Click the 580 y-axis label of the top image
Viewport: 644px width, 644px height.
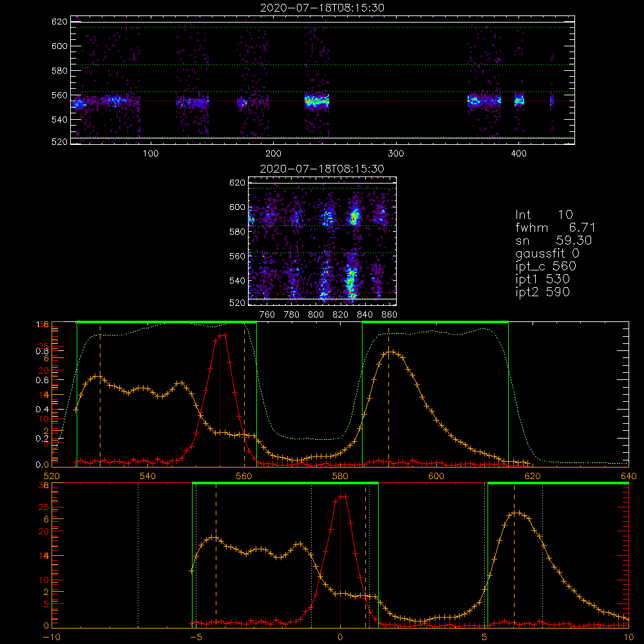tap(59, 71)
